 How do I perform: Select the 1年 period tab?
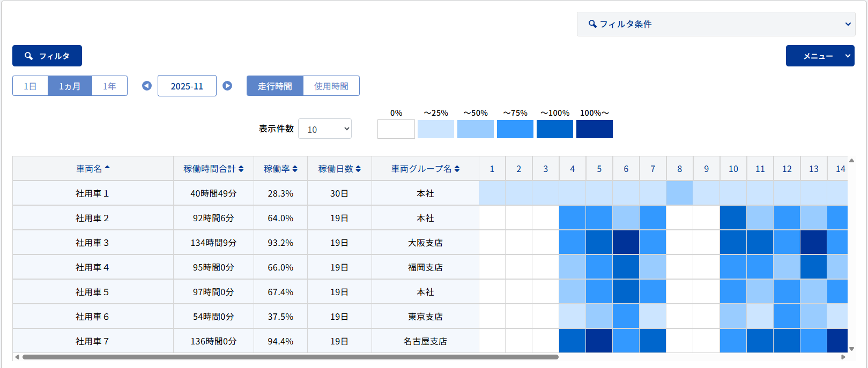[x=109, y=86]
